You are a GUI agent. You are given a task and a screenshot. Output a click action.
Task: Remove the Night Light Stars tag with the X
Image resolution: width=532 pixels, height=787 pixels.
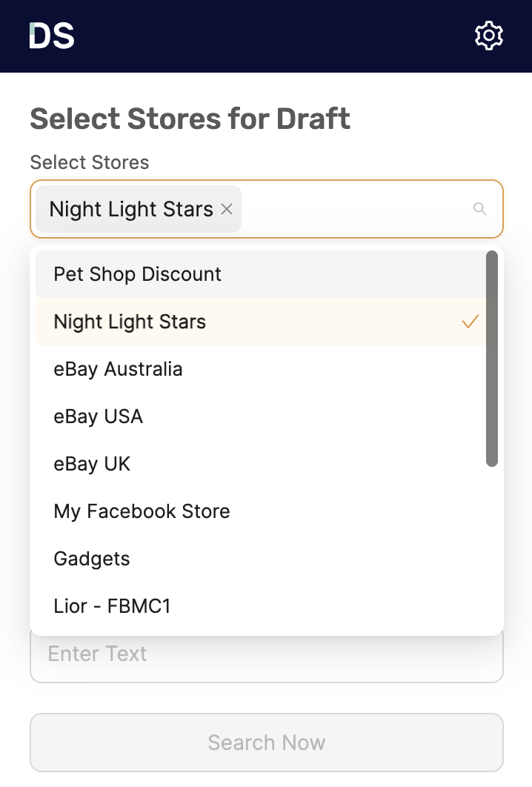(x=226, y=210)
